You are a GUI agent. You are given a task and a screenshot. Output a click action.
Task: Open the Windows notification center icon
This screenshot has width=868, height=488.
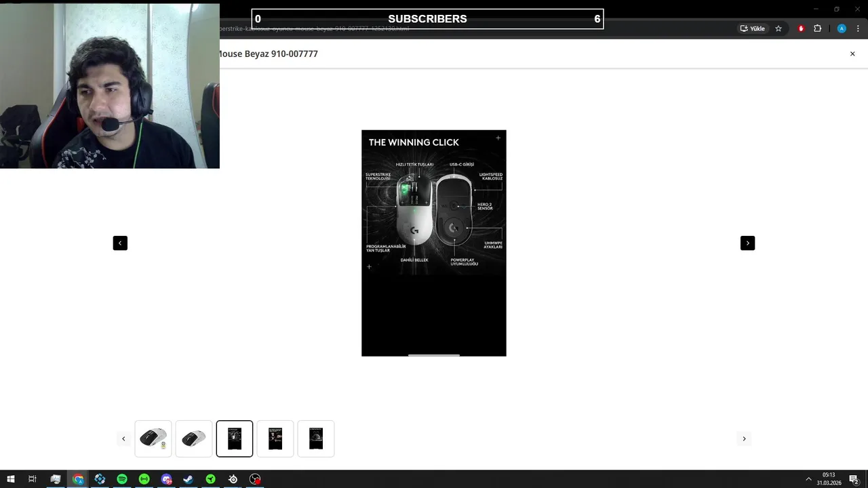(x=854, y=479)
